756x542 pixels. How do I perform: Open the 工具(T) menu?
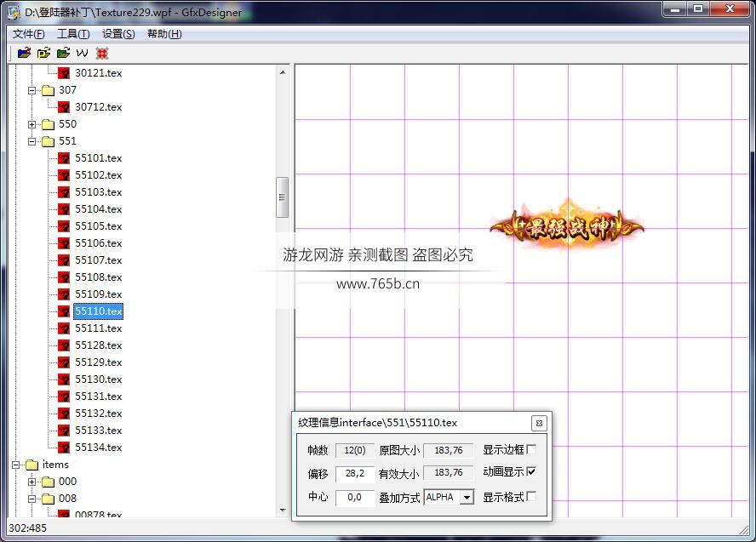[73, 34]
